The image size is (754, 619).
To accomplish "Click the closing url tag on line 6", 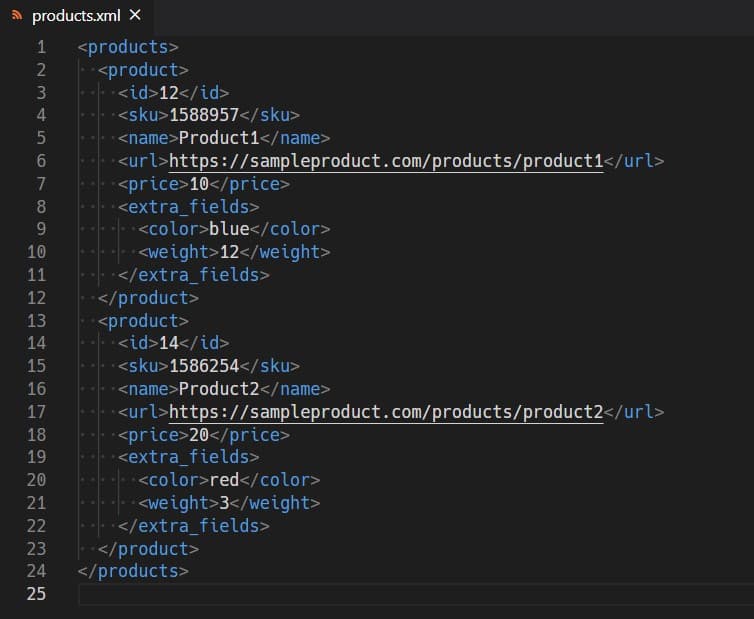I will [x=634, y=161].
